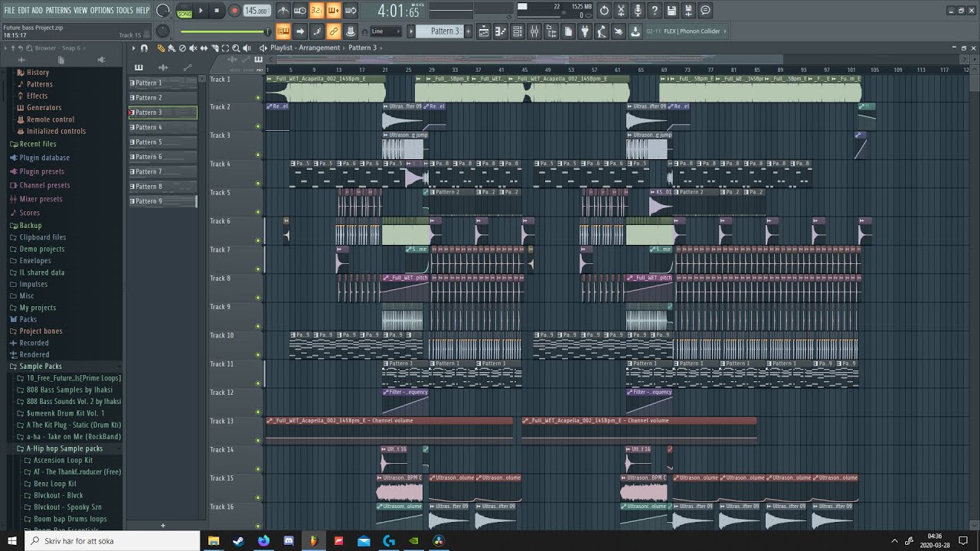Viewport: 980px width, 551px height.
Task: Open the Piano roll view icon
Action: [x=500, y=31]
